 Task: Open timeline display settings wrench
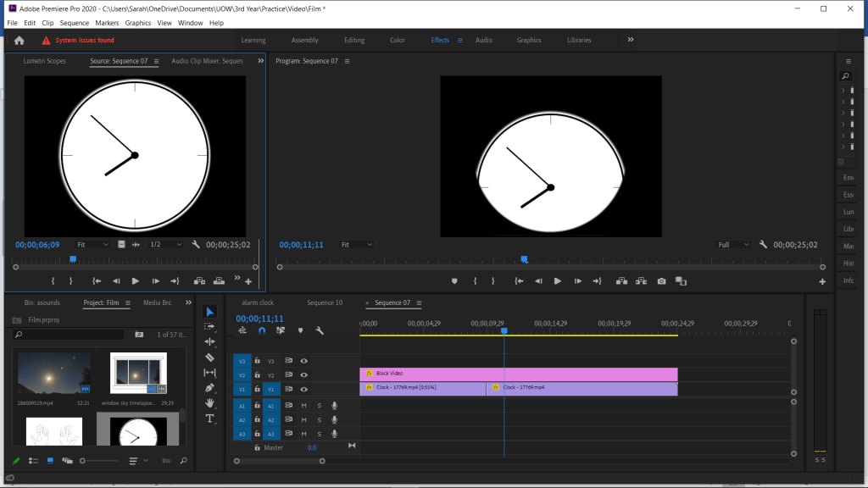[320, 330]
